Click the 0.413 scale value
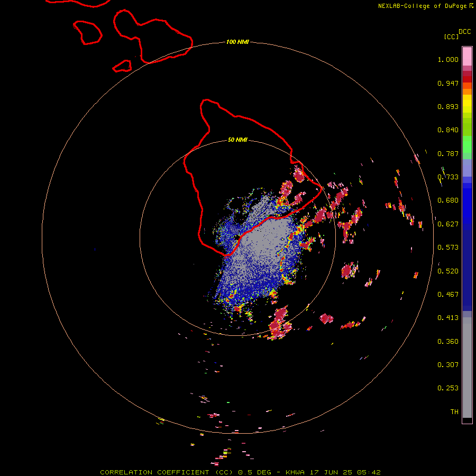Viewport: 476px width, 476px height. [448, 318]
